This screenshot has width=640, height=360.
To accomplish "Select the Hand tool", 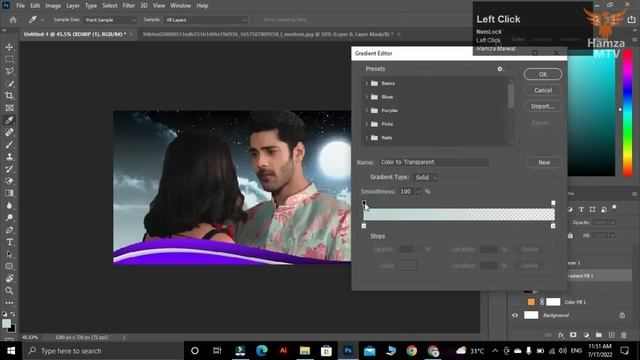I will (9, 278).
